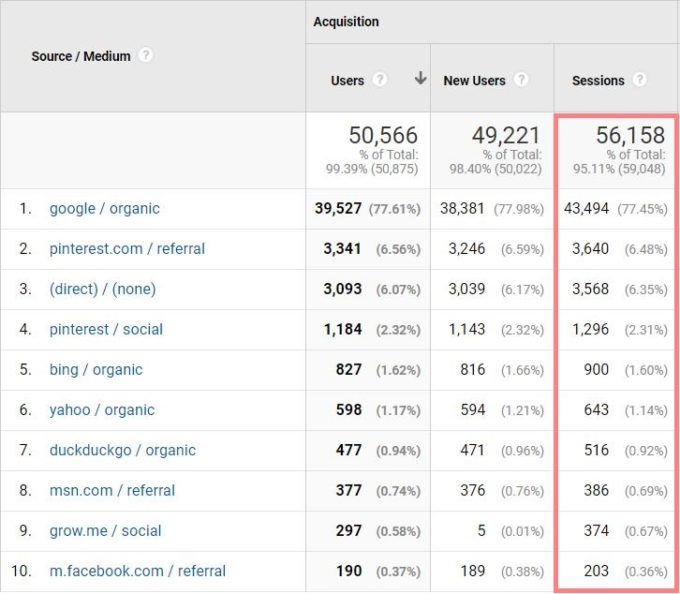Open m.facebook.com / referral source link
Image resolution: width=680 pixels, height=594 pixels.
click(137, 571)
